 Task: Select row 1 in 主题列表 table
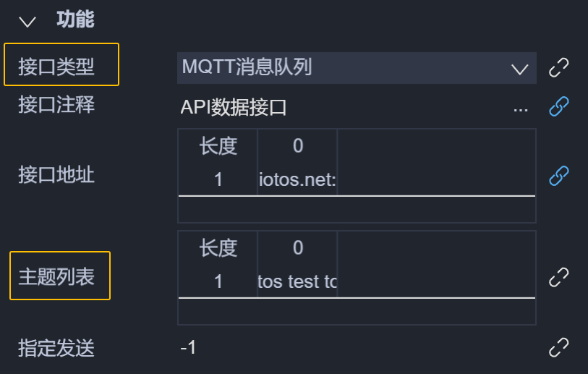tap(218, 281)
